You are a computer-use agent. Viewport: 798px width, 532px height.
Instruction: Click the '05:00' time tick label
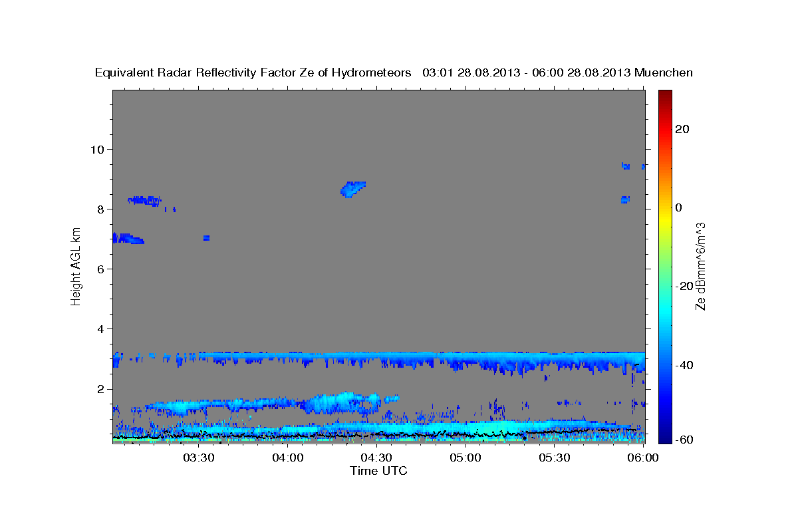[x=465, y=458]
